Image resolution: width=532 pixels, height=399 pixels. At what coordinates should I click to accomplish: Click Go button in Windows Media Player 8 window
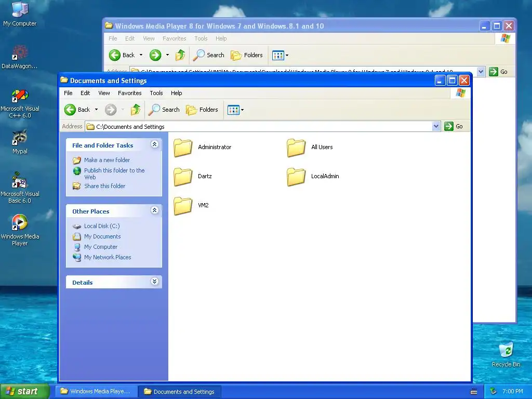[x=498, y=72]
